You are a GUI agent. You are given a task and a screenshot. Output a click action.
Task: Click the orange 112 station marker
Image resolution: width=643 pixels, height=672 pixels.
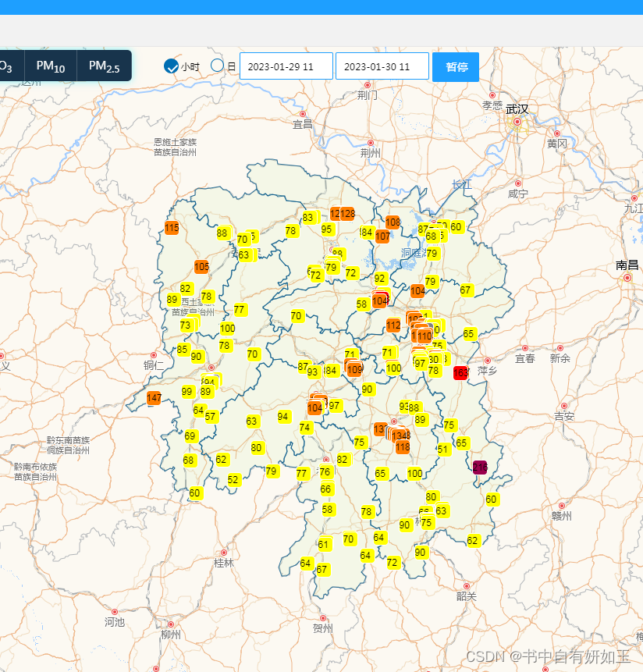coord(393,325)
